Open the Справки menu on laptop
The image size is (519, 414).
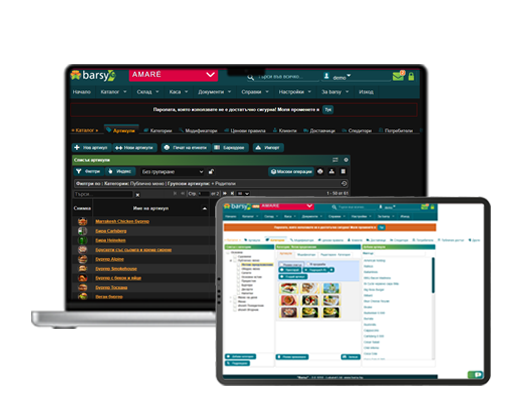tap(255, 92)
